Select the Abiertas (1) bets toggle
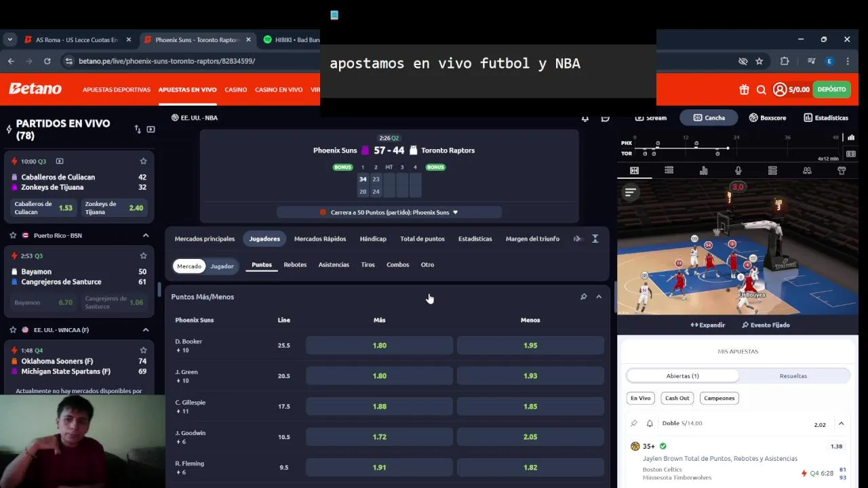This screenshot has height=488, width=868. [x=683, y=375]
